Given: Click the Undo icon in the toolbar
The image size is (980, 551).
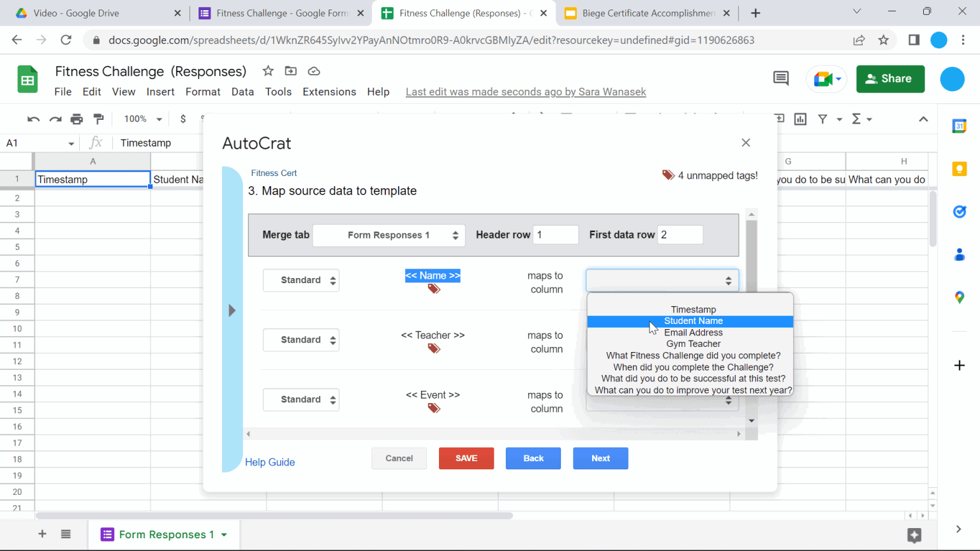Looking at the screenshot, I should (x=33, y=119).
